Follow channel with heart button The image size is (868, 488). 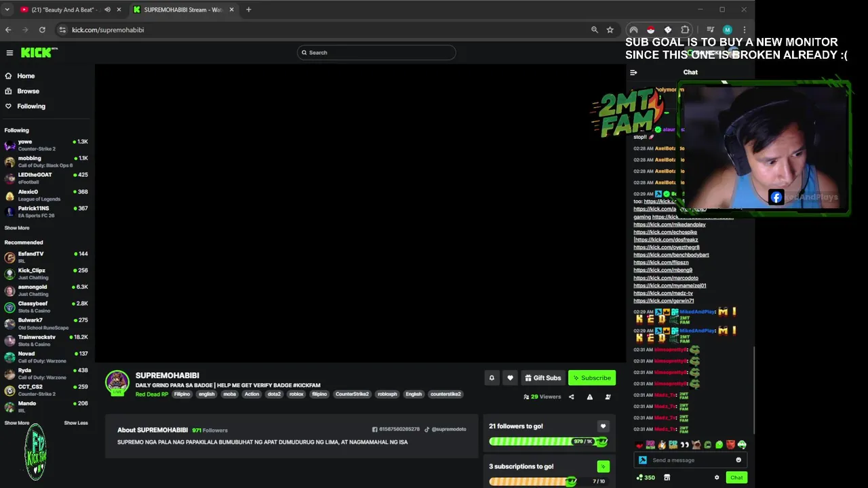coord(510,378)
